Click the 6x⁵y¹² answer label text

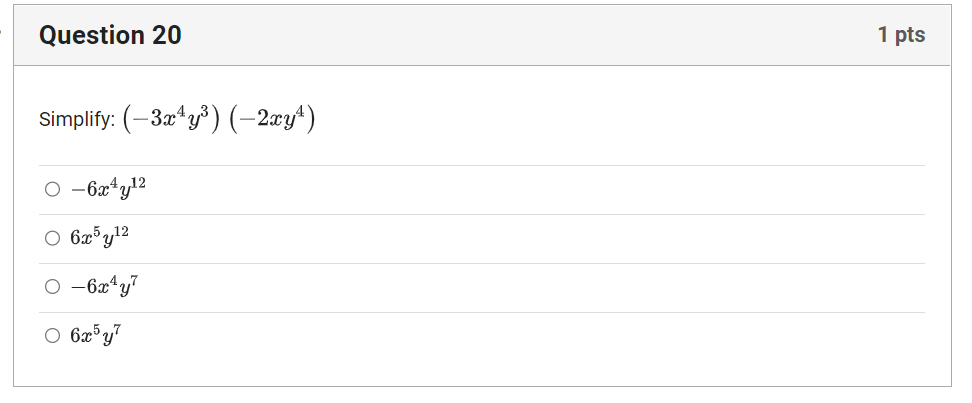tap(99, 237)
